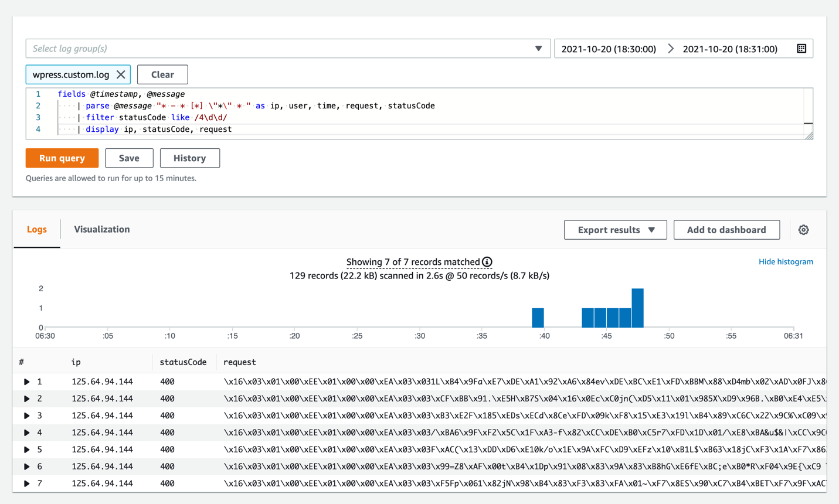Click the chevron between start and end times
The width and height of the screenshot is (839, 504).
670,49
